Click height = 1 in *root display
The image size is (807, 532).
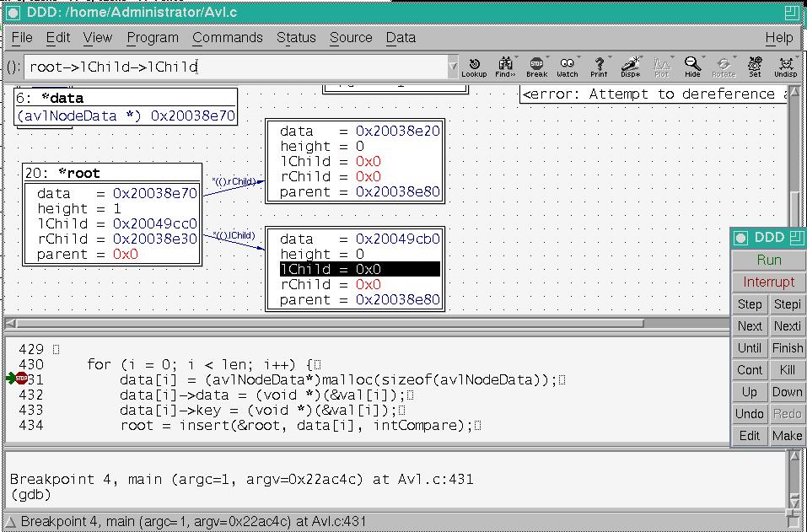point(78,208)
